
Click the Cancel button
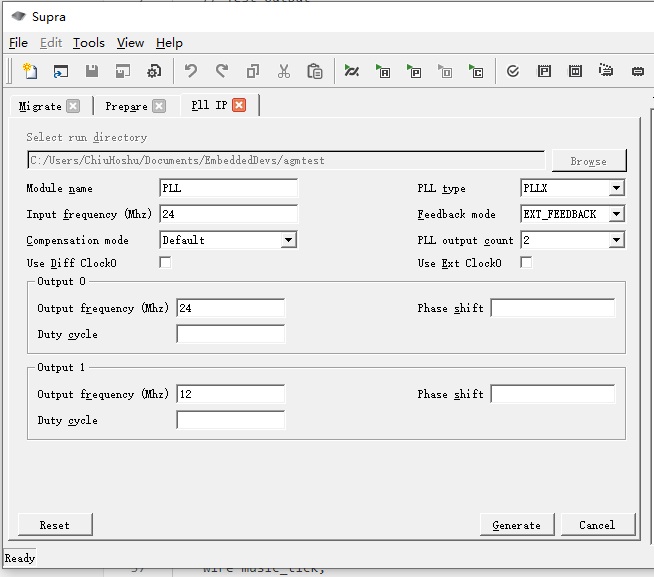[x=597, y=525]
